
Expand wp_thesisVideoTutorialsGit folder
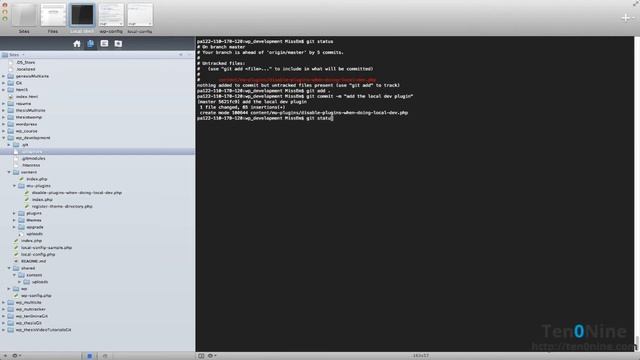point(4,330)
